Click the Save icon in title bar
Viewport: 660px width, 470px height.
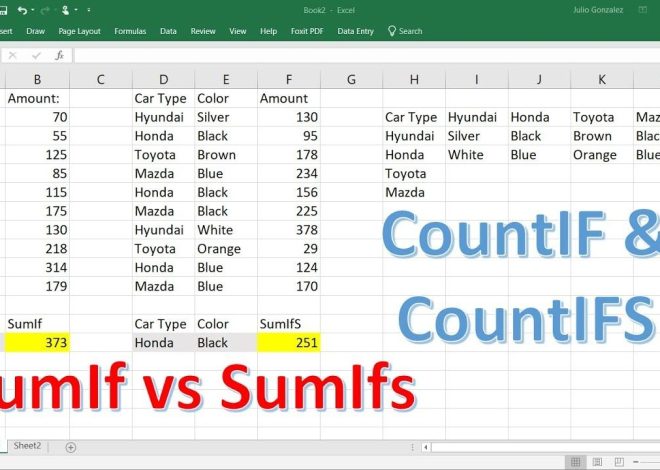click(x=3, y=10)
